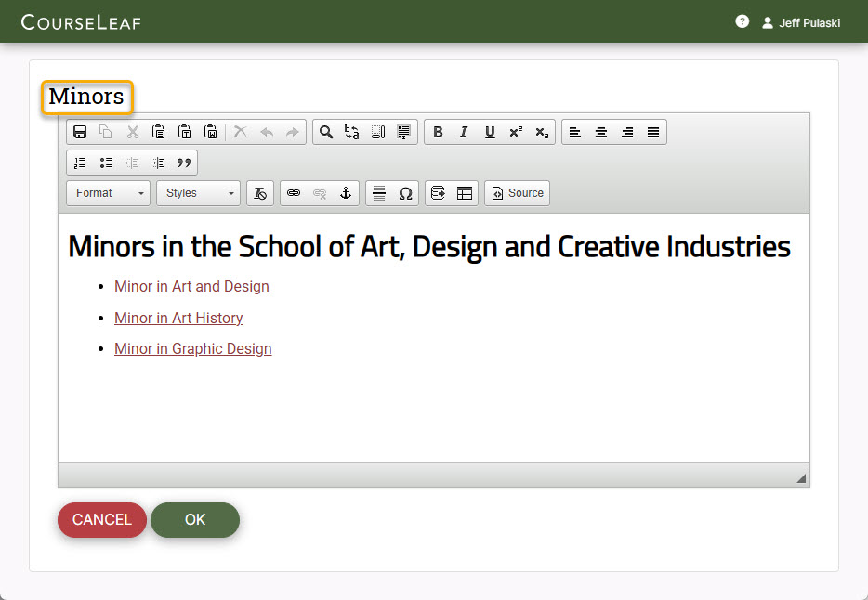Click the insert formatted table database icon
Image resolution: width=868 pixels, height=600 pixels.
(x=439, y=193)
